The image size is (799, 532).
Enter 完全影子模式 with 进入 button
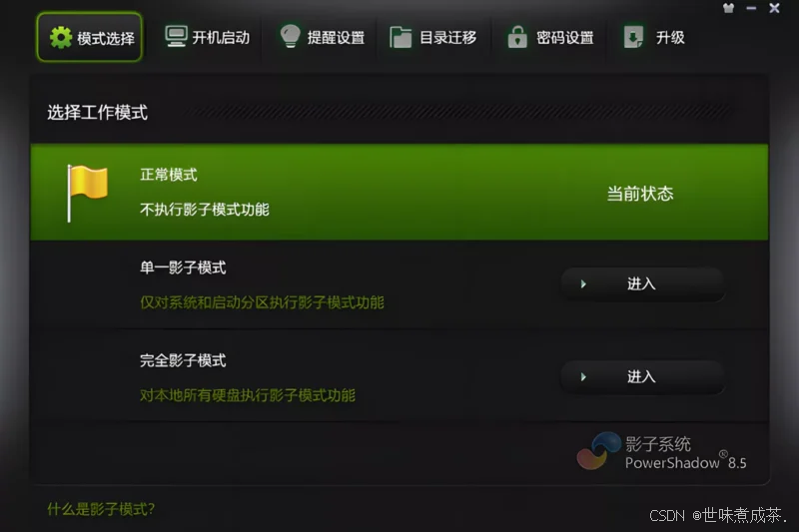[x=642, y=377]
